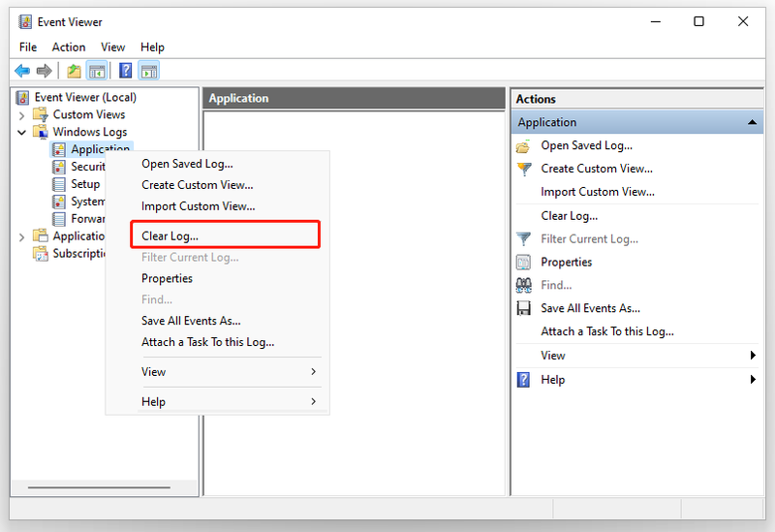Screen dimensions: 775x532
Task: Click Event Viewer (Local) root icon
Action: [x=22, y=98]
